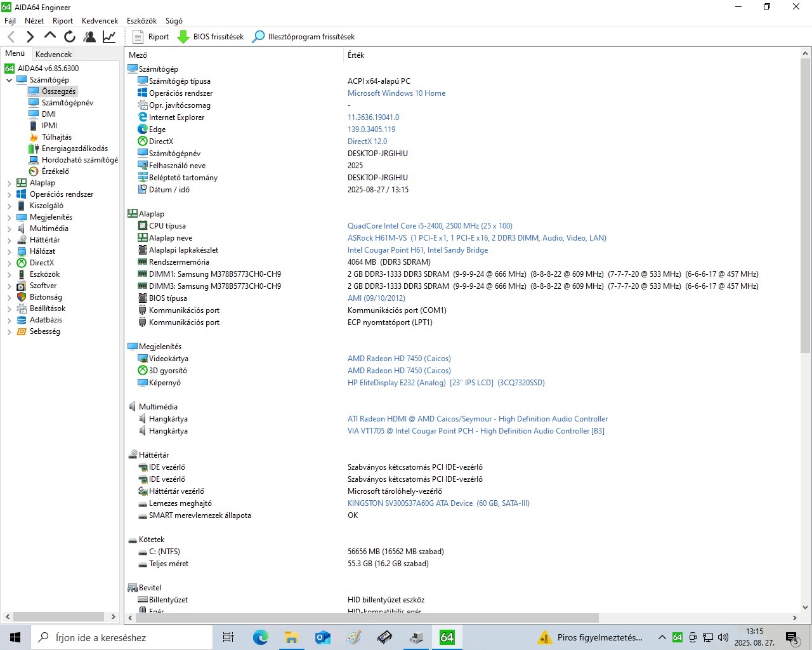The height and width of the screenshot is (650, 812).
Task: Open Microsoft Windows 10 Home link
Action: point(396,93)
